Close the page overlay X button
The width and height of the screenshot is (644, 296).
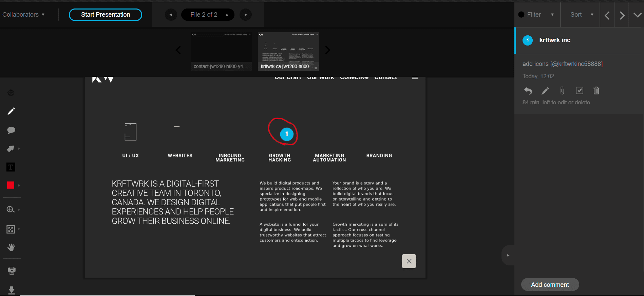point(409,261)
